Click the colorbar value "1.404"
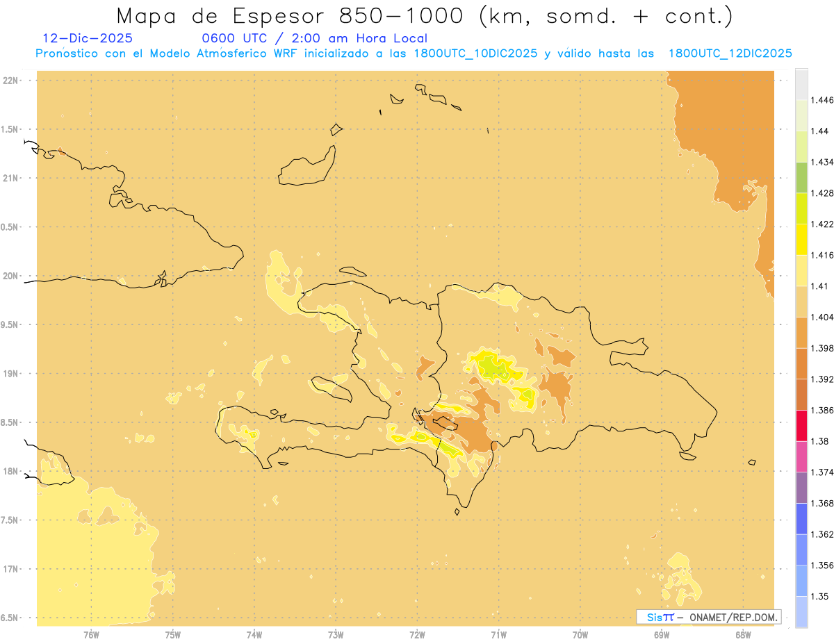This screenshot has height=644, width=834. (x=823, y=317)
